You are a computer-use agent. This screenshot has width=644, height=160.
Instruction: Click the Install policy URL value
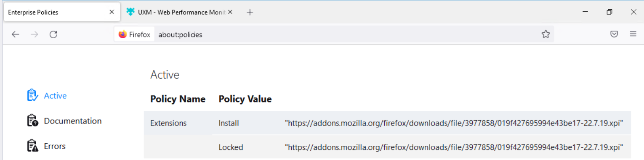point(454,123)
